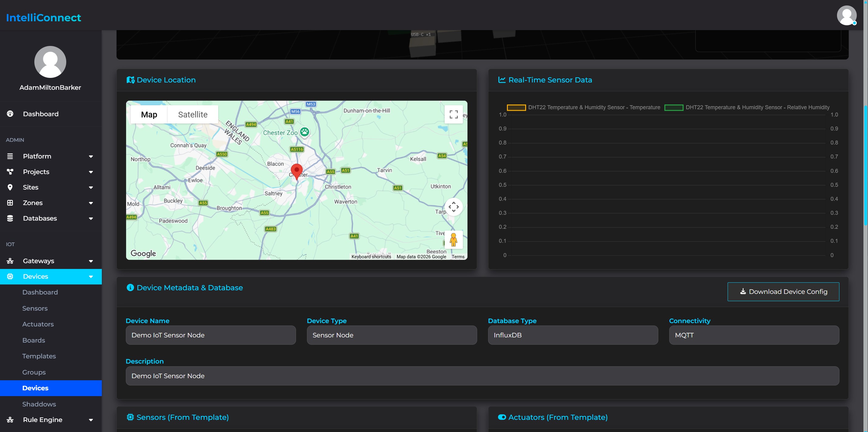Click the Street View pegman icon

453,240
